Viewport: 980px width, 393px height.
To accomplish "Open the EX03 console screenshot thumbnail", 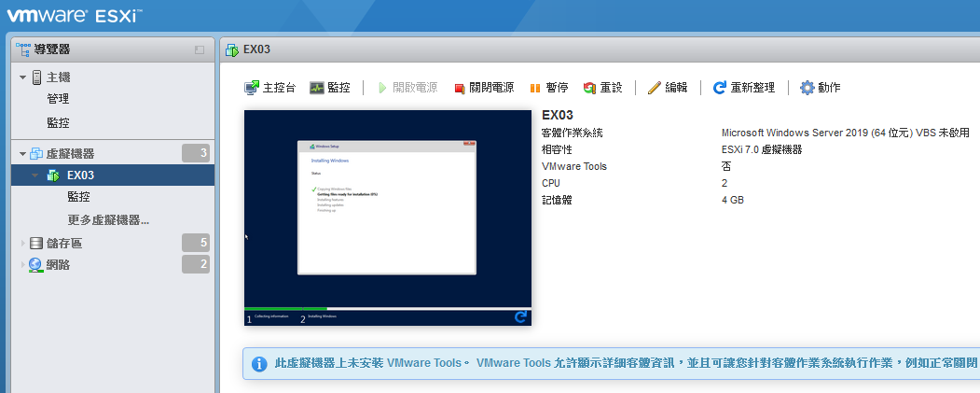I will click(388, 218).
